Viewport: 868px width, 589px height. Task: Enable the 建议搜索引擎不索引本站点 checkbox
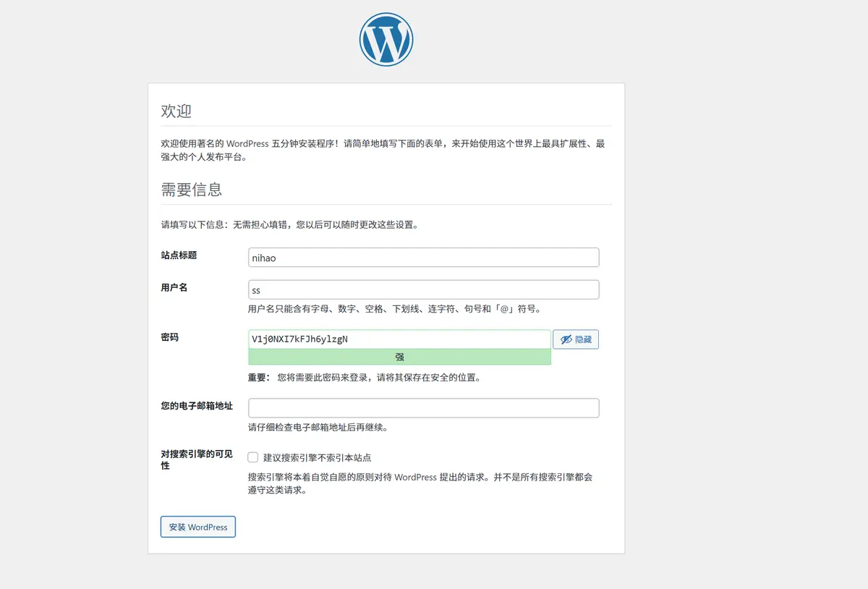click(x=252, y=457)
